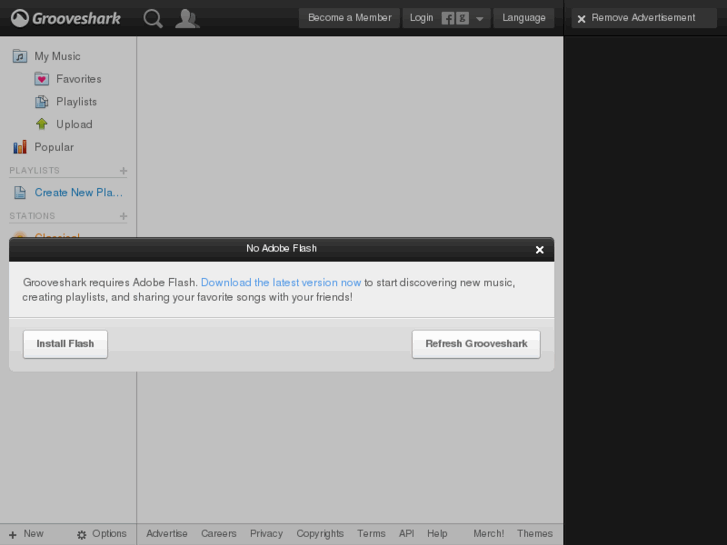727x545 pixels.
Task: Click the STATIONS section header
Action: pos(32,216)
